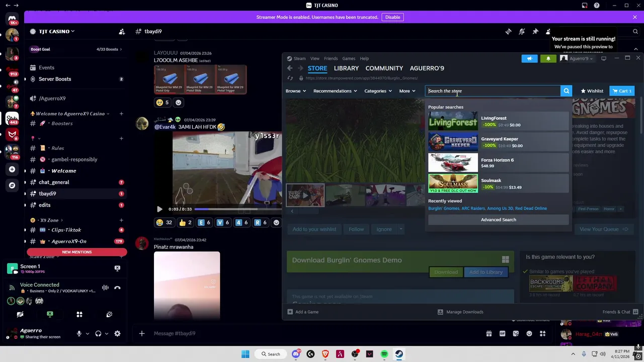Expand the Steam Recommendations dropdown
Screen dimensions: 644x362
335,91
